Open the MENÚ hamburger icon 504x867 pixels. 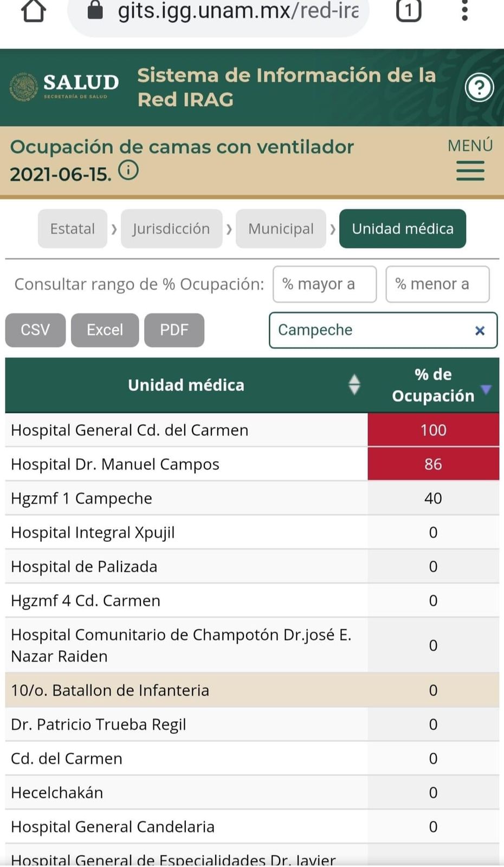coord(470,171)
